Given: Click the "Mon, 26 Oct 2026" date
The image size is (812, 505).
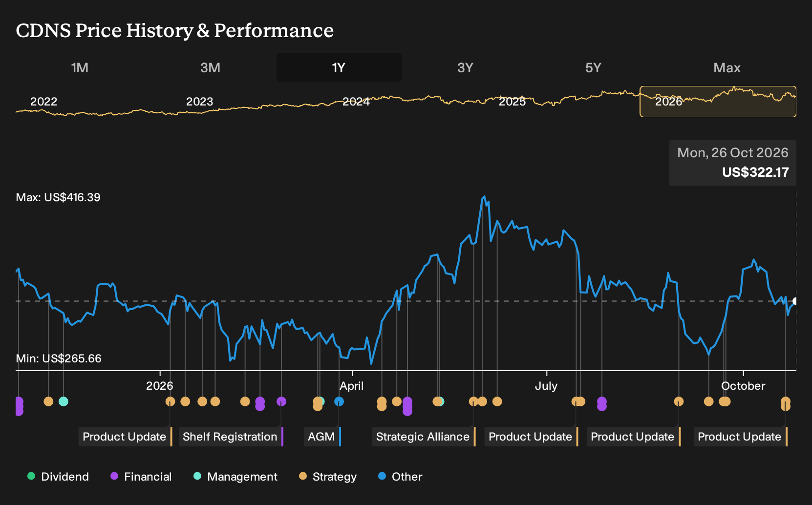Looking at the screenshot, I should point(733,153).
